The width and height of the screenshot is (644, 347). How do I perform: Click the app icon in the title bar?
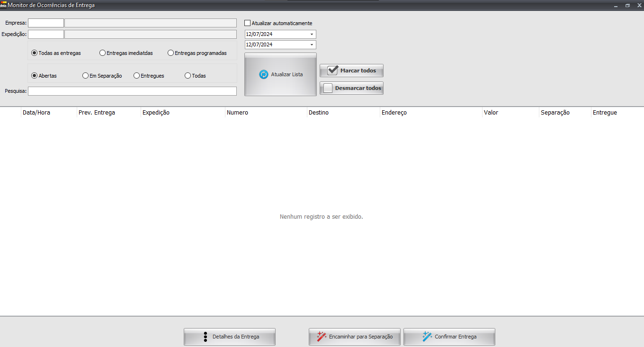point(3,5)
